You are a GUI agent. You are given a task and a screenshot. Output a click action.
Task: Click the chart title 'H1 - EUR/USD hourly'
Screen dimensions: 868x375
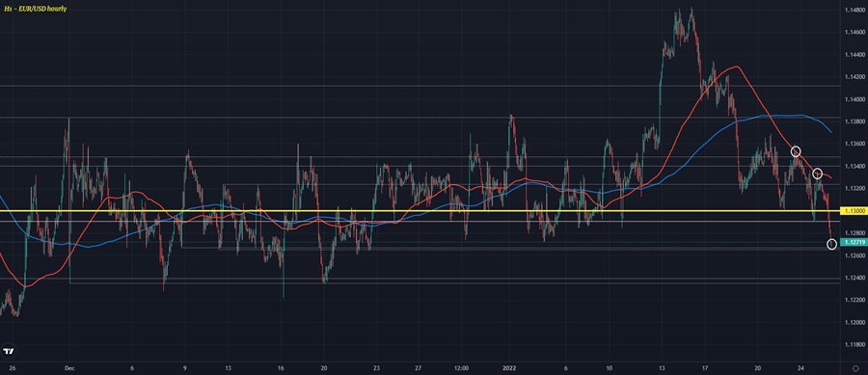coord(36,9)
